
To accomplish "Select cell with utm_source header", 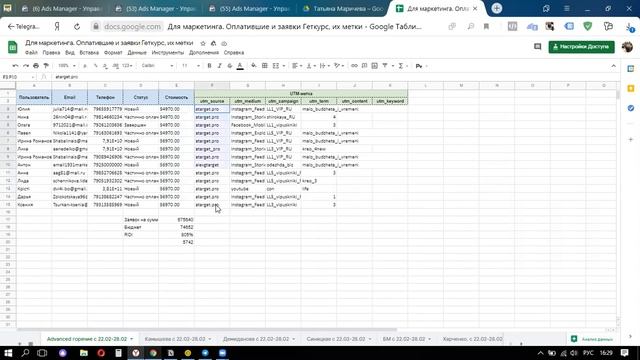I will coord(212,101).
